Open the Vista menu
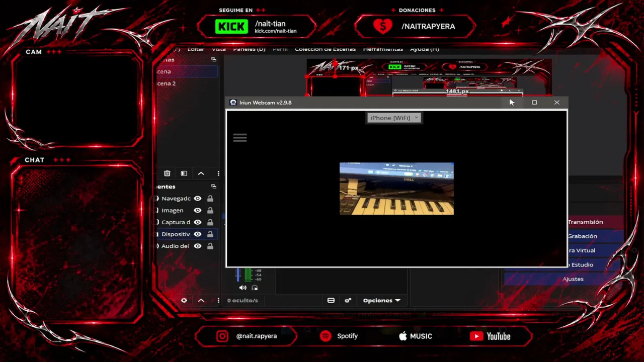Viewport: 644px width, 362px height. 219,49
